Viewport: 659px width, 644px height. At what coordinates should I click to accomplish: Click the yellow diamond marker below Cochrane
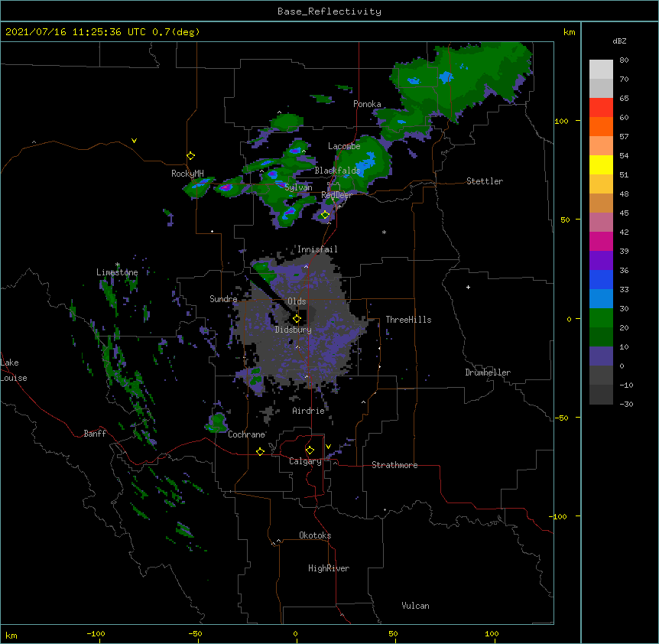click(260, 451)
